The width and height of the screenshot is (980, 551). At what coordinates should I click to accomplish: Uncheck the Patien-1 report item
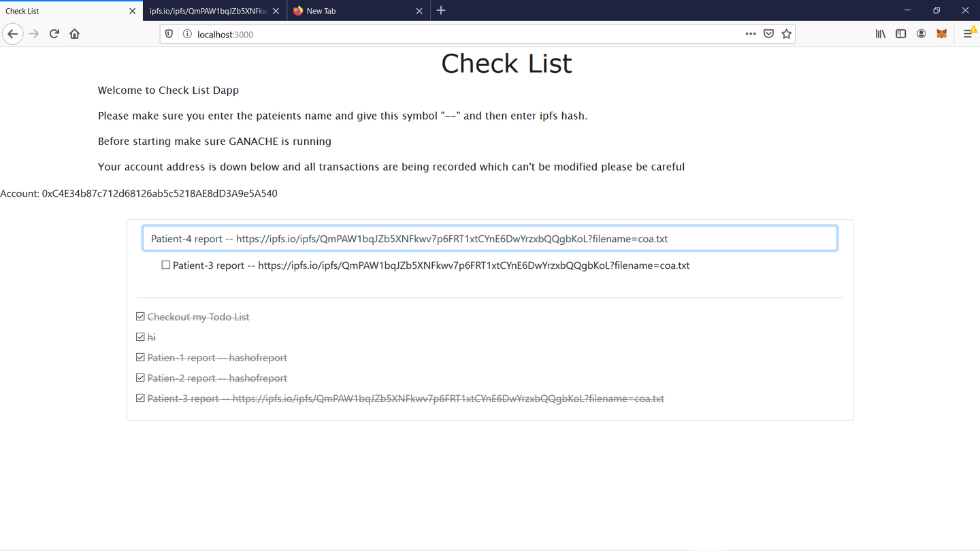(x=140, y=357)
